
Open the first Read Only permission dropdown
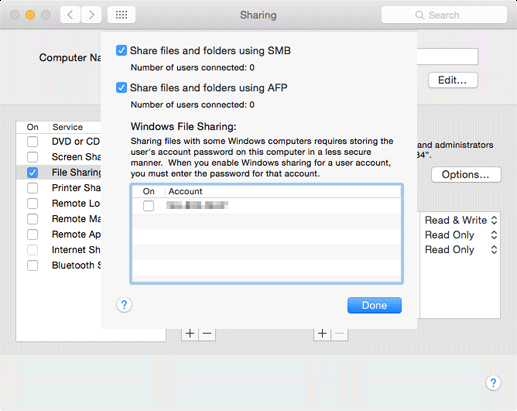click(461, 235)
